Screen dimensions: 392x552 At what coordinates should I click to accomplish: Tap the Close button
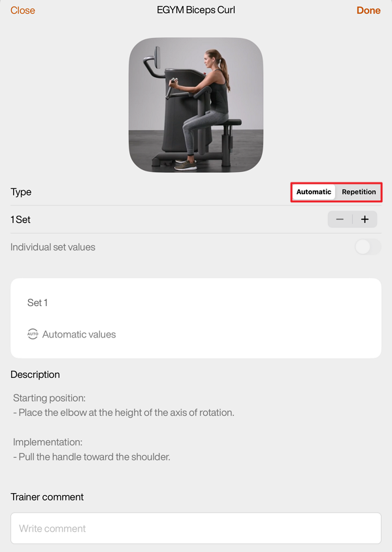23,10
